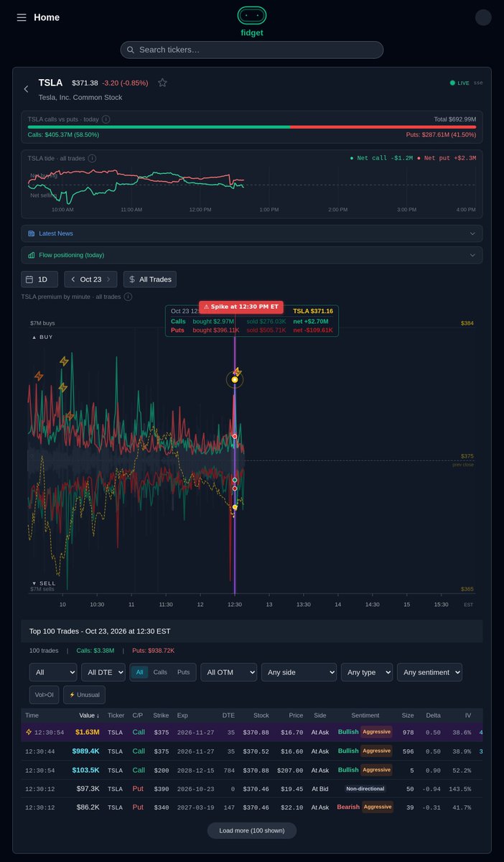Pick the Oct 23 date label

[90, 279]
